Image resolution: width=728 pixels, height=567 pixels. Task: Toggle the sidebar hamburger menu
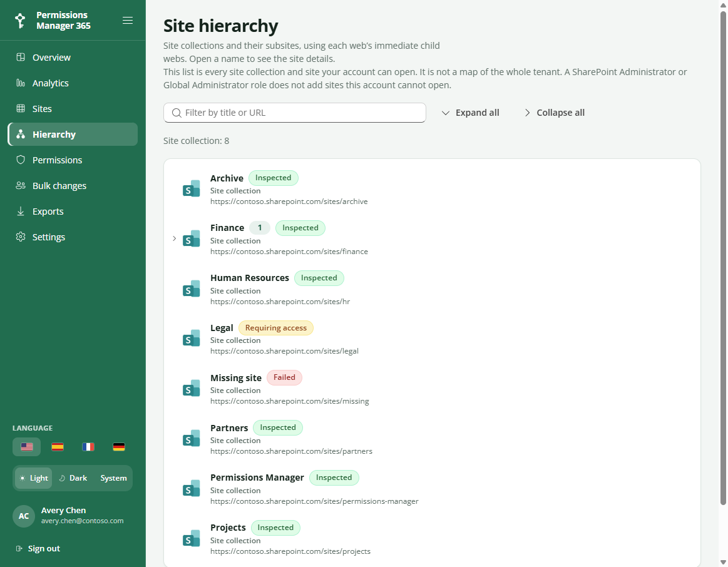128,21
